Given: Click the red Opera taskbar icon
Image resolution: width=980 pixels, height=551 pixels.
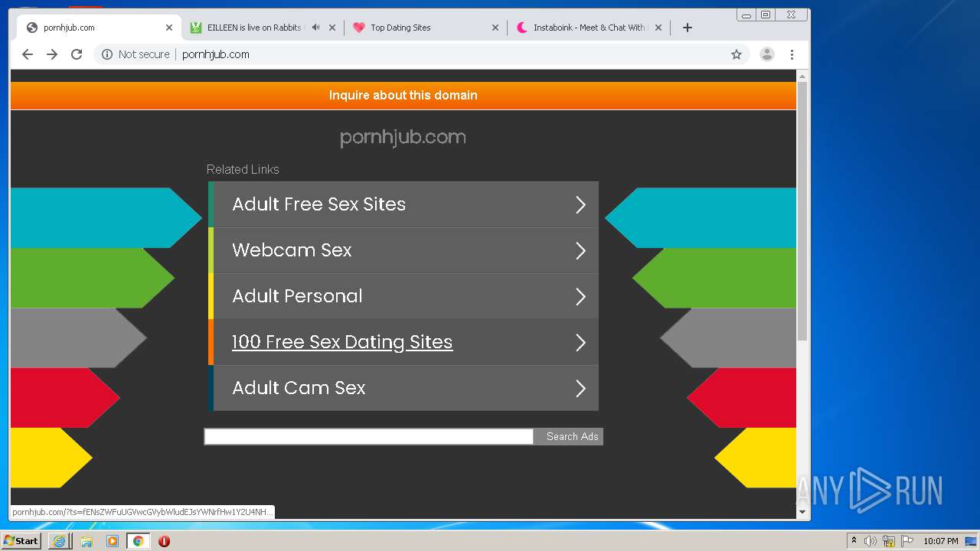Looking at the screenshot, I should pos(164,541).
